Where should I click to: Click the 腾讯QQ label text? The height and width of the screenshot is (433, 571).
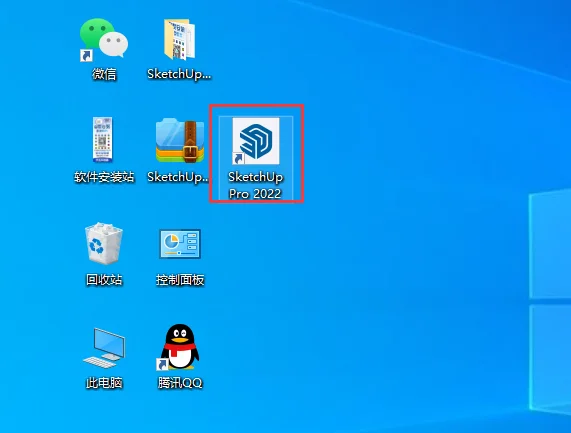(180, 383)
